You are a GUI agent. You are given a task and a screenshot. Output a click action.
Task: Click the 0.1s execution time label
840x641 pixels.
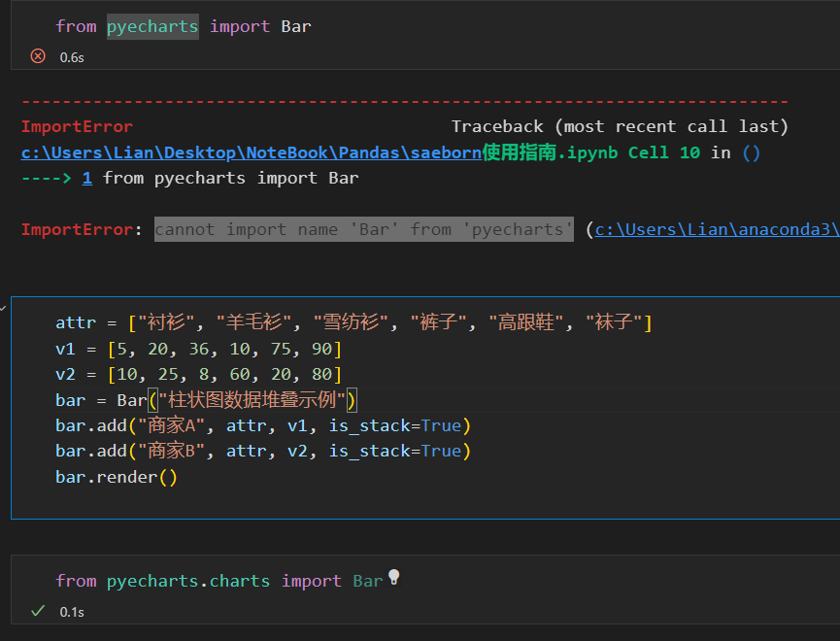[72, 612]
